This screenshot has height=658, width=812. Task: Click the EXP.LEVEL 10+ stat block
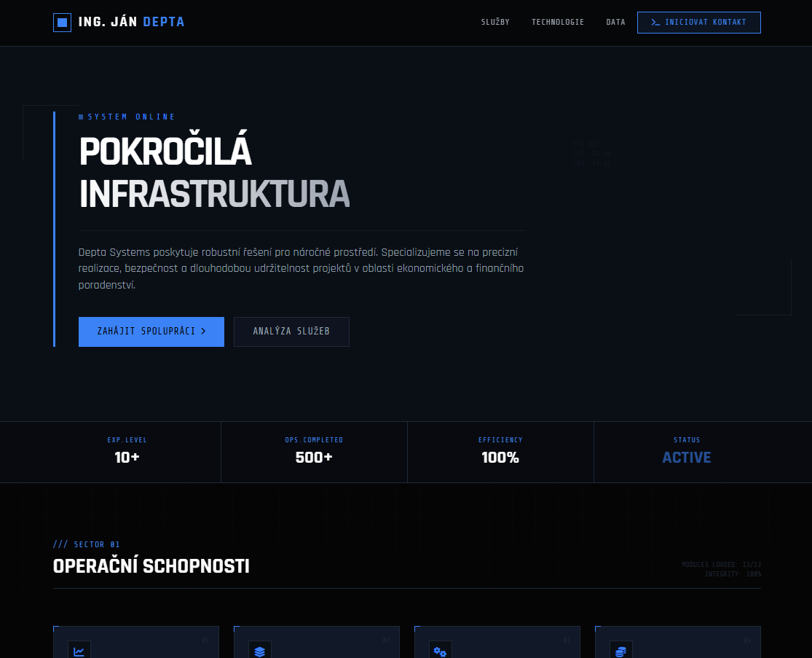tap(127, 451)
